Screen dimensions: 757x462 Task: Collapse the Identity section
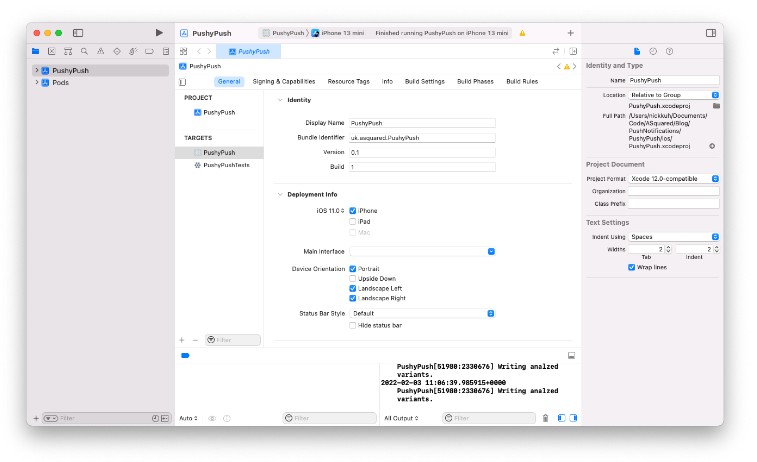pos(280,100)
